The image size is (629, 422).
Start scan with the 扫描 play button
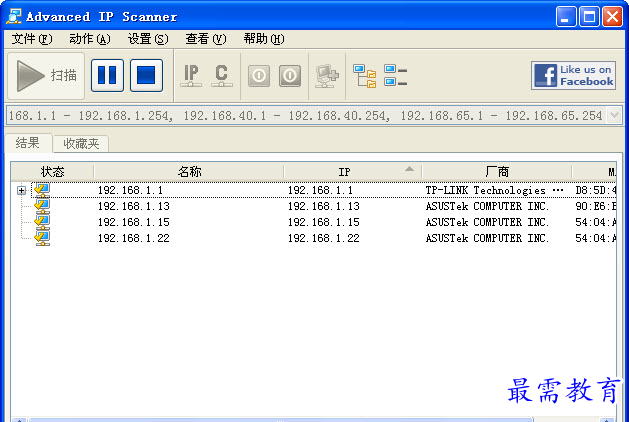[46, 75]
